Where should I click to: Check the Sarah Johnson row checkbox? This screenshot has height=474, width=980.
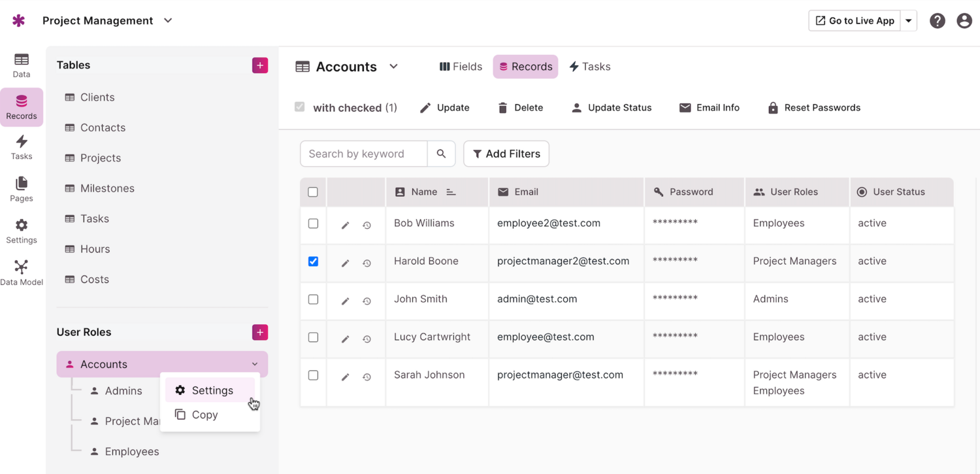click(x=313, y=375)
